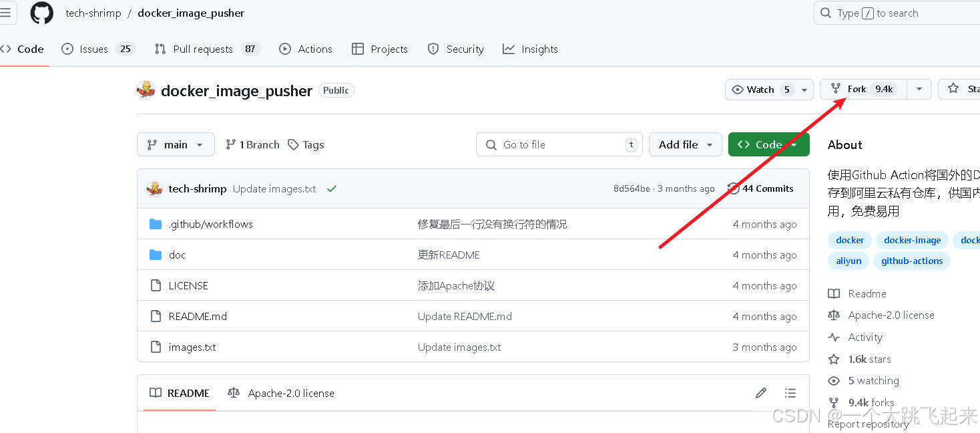Open the Projects tab
The width and height of the screenshot is (980, 433).
click(380, 49)
